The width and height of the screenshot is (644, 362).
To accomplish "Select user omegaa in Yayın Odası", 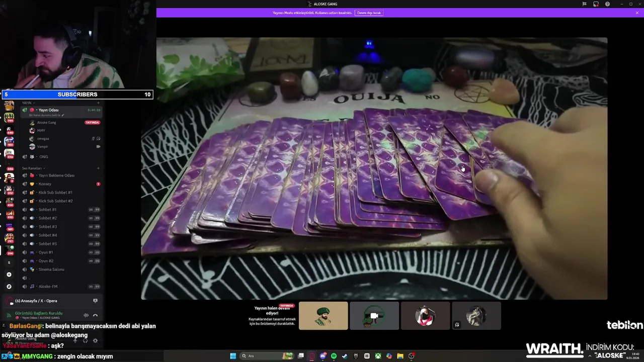I will click(x=43, y=139).
